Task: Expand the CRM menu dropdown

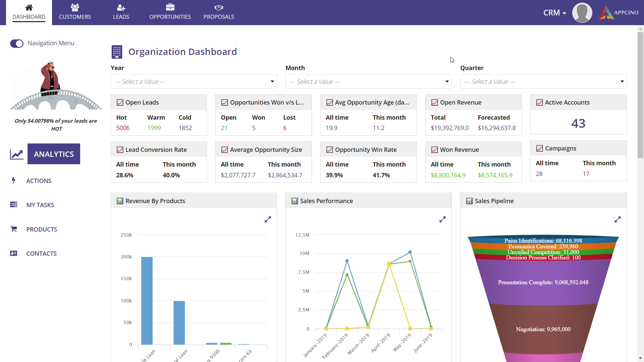Action: tap(555, 13)
